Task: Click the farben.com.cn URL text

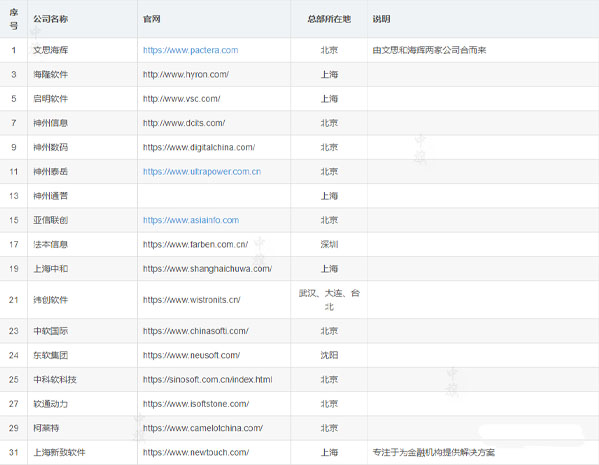Action: [195, 244]
